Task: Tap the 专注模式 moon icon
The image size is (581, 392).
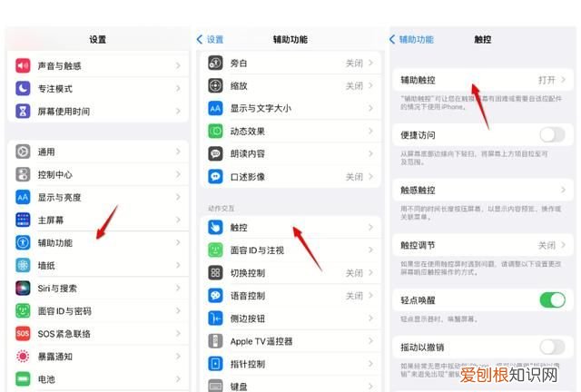Action: [23, 89]
